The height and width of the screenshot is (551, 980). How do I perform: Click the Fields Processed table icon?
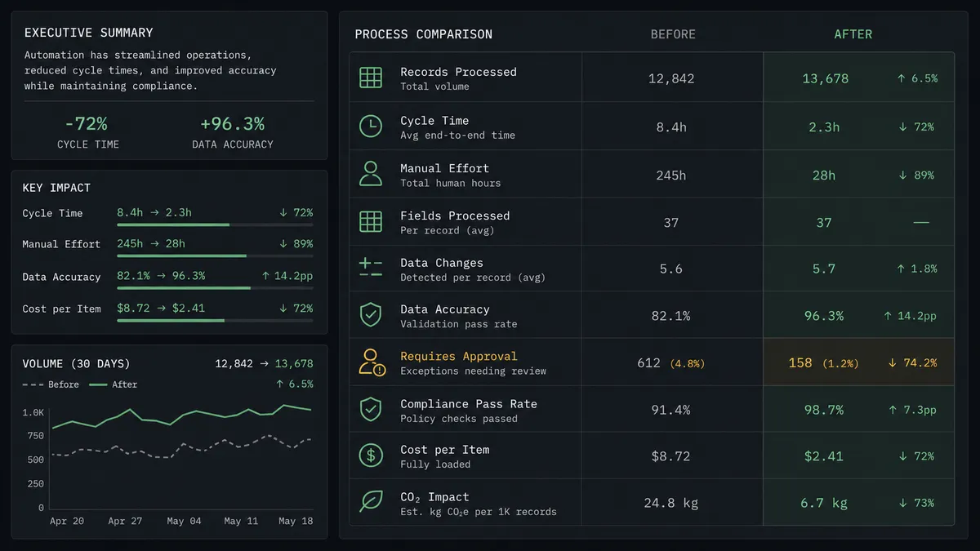[x=371, y=222]
